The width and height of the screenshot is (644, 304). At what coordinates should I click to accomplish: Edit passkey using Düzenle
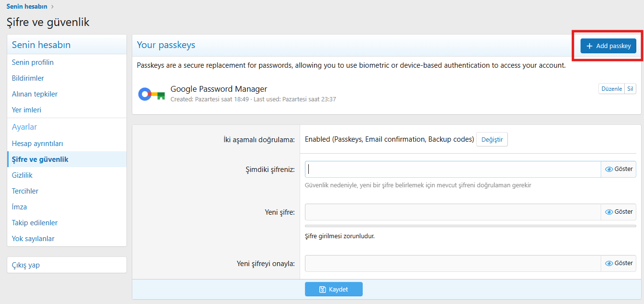(x=611, y=89)
